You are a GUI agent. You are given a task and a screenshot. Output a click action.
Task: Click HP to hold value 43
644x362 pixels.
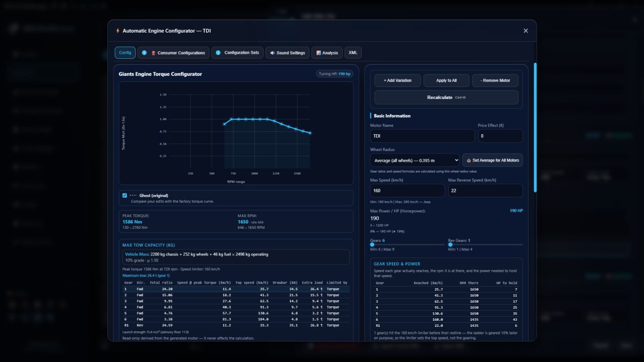click(515, 319)
